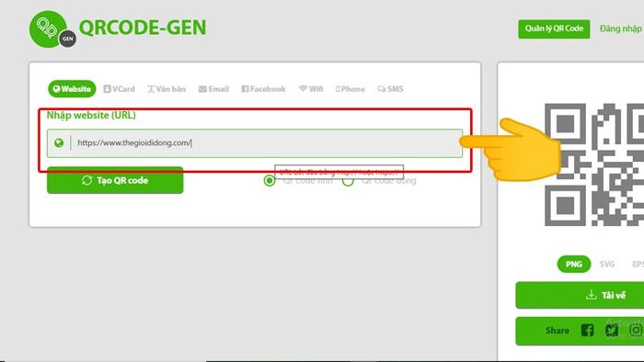
Task: Open Quản lý QR Code page
Action: 554,28
